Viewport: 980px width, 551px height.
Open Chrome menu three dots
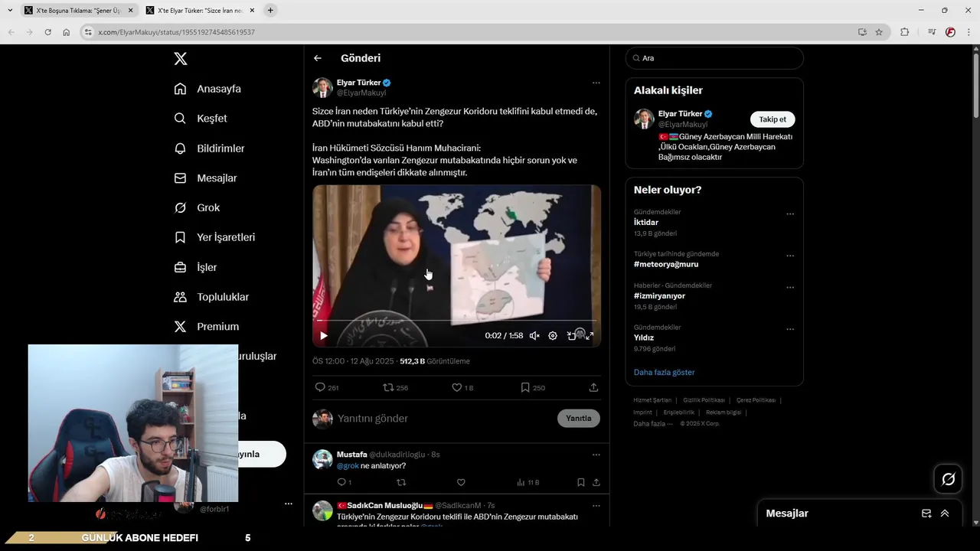(x=969, y=32)
